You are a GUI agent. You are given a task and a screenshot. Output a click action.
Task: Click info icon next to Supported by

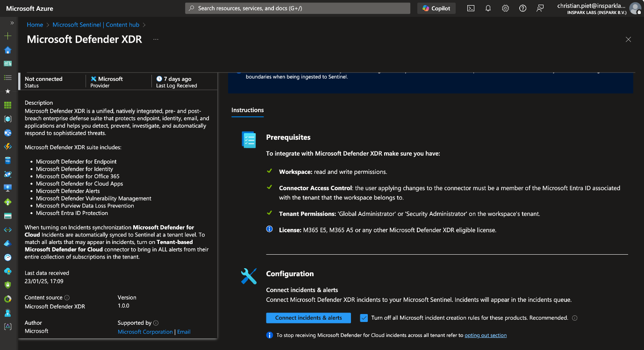click(156, 323)
